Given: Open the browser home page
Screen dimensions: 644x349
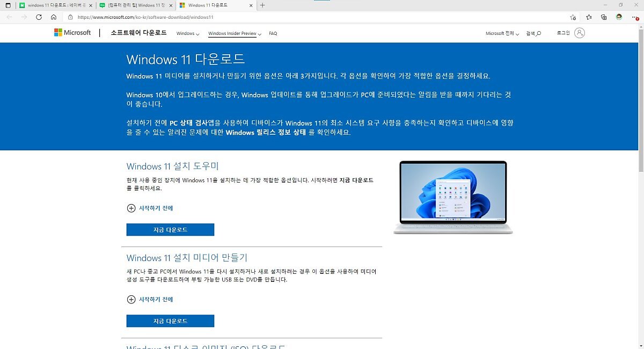Looking at the screenshot, I should [53, 17].
